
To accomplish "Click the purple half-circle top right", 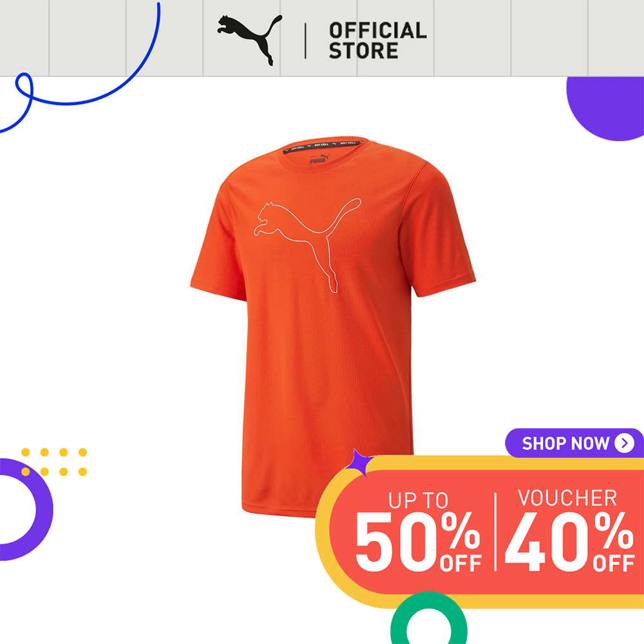I will tap(605, 109).
